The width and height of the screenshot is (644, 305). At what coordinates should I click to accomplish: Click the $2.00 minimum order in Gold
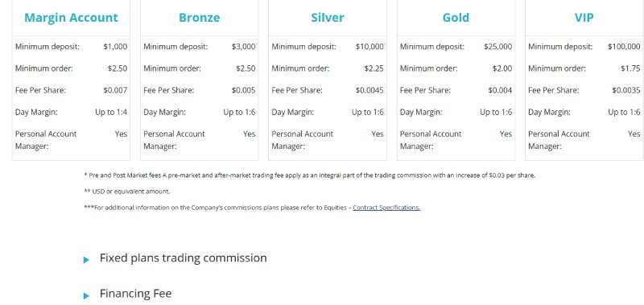point(502,68)
